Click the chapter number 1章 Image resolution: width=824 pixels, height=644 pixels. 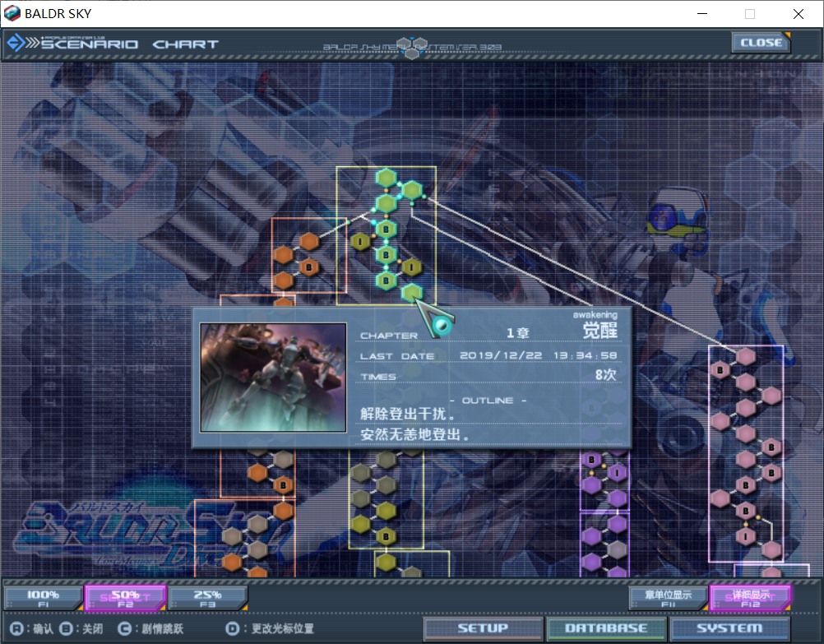pos(517,333)
